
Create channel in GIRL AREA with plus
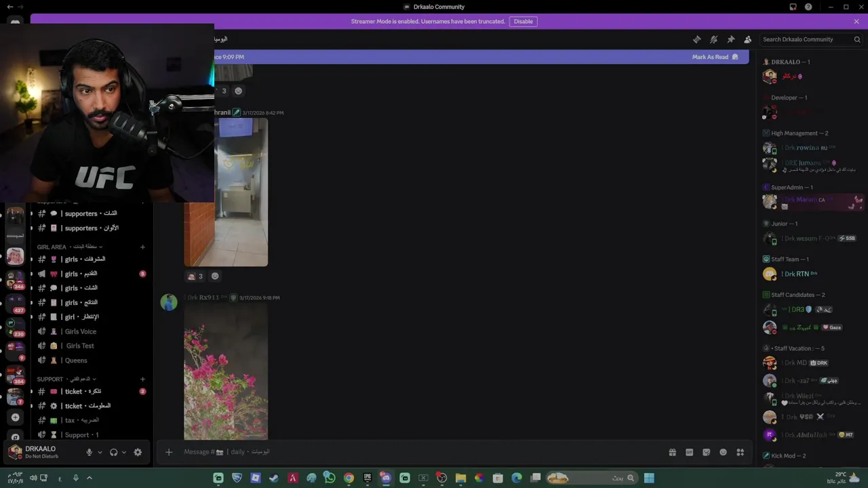click(142, 247)
